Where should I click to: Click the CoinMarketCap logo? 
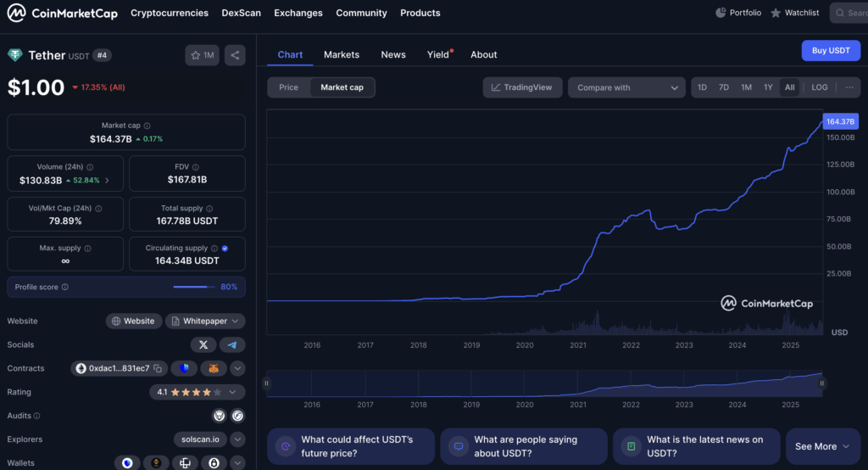pyautogui.click(x=62, y=13)
